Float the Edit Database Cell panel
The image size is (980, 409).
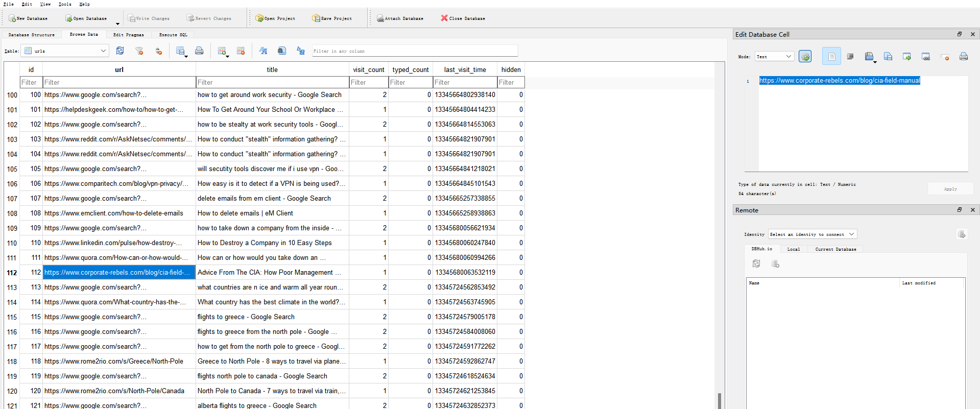click(x=960, y=34)
